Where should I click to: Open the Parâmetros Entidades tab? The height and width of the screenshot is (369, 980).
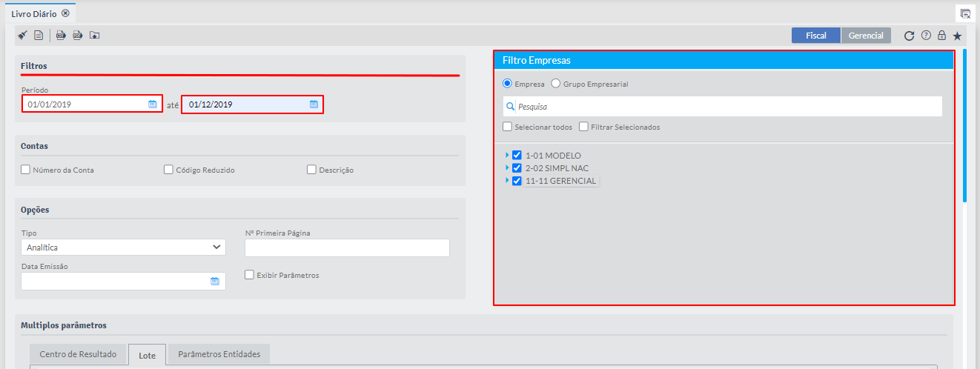219,354
